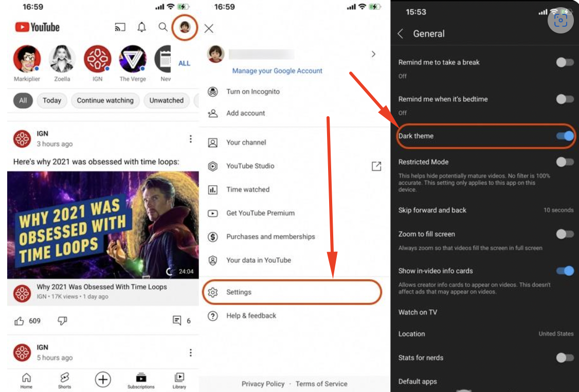This screenshot has width=579, height=392.
Task: Open IGN channel name on 3 hours ago post
Action: point(43,134)
